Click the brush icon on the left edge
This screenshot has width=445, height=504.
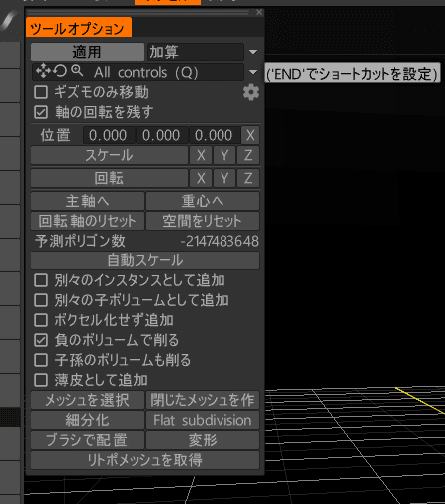[10, 20]
